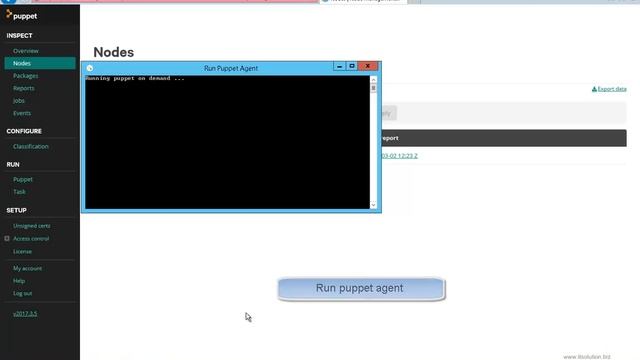
Task: Open the Overview page
Action: tap(26, 51)
